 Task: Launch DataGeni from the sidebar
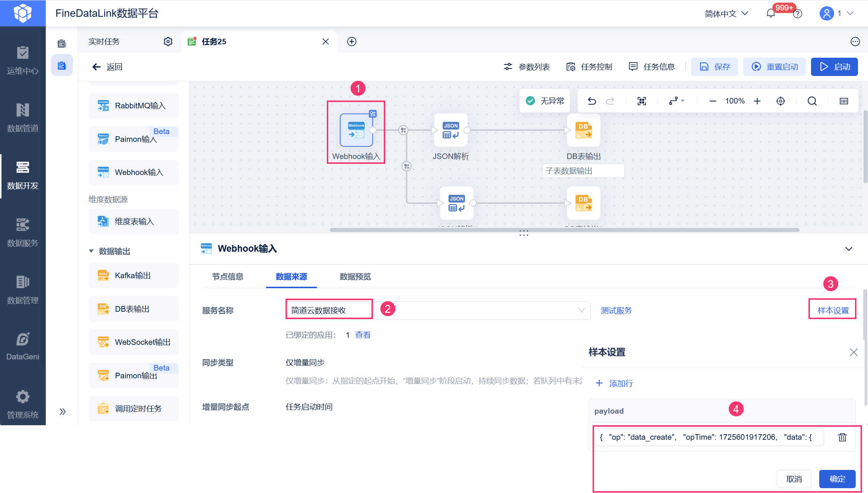coord(23,346)
